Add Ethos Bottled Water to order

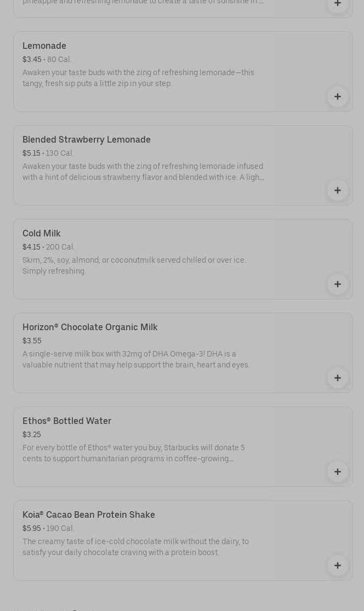pos(337,472)
